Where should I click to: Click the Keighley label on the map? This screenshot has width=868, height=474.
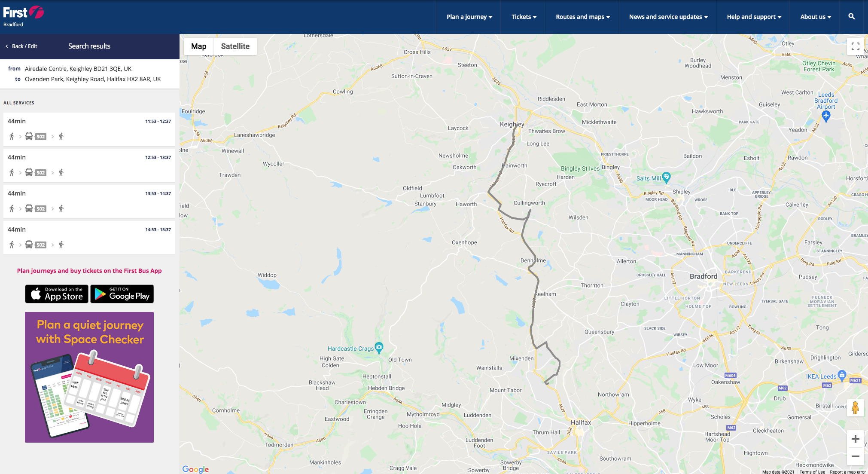tap(512, 124)
